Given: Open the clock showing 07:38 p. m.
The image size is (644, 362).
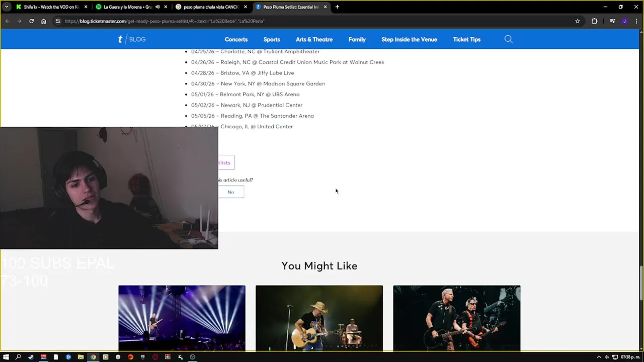Looking at the screenshot, I should coord(630,357).
